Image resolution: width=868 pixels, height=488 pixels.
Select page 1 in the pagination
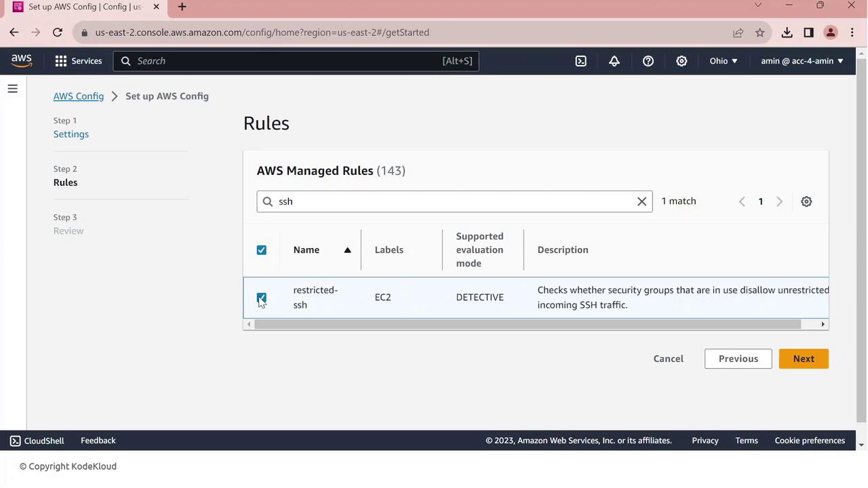761,201
